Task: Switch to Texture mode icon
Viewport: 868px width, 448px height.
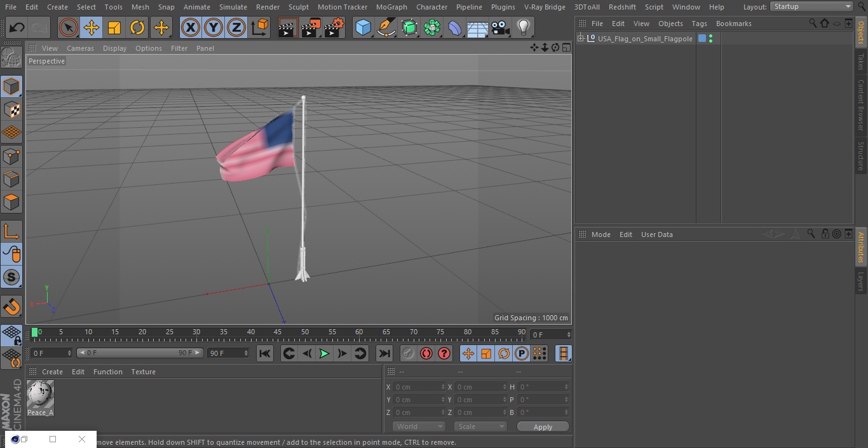Action: (x=11, y=109)
